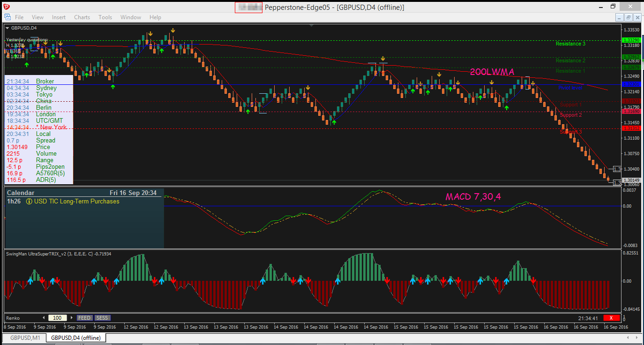Viewport: 644px width, 345px height.
Task: Click the Resistance 2 level label
Action: coord(570,61)
